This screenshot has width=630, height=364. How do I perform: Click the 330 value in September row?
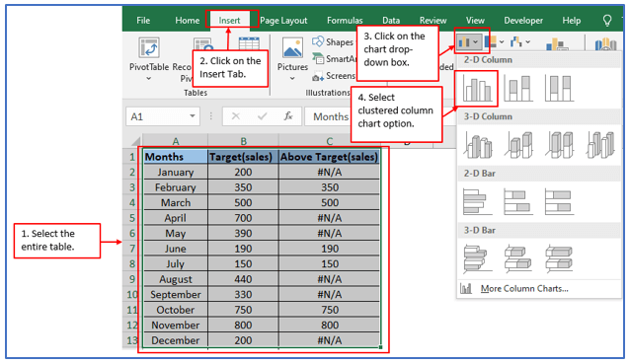pos(243,294)
